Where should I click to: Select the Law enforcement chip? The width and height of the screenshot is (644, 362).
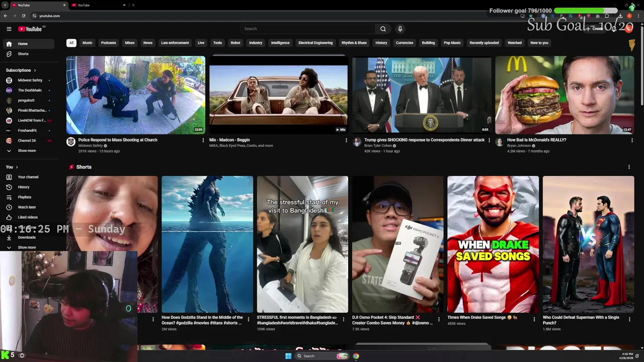tap(175, 43)
